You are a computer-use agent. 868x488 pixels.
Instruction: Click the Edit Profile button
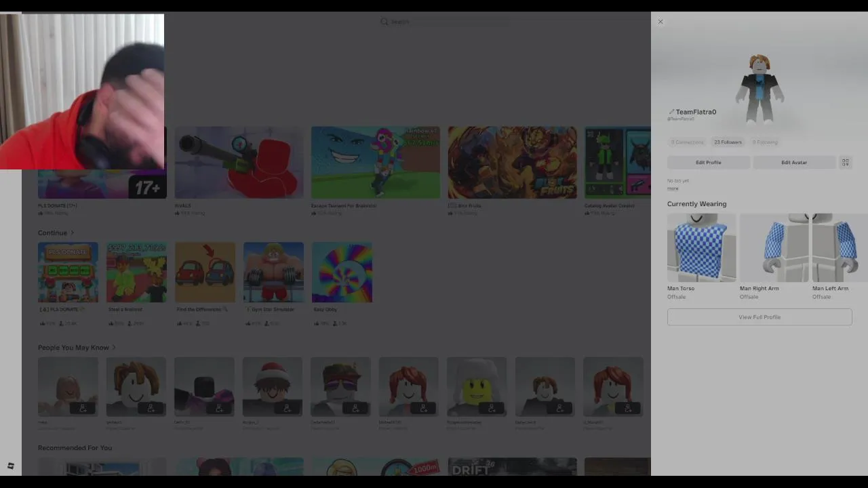point(708,163)
